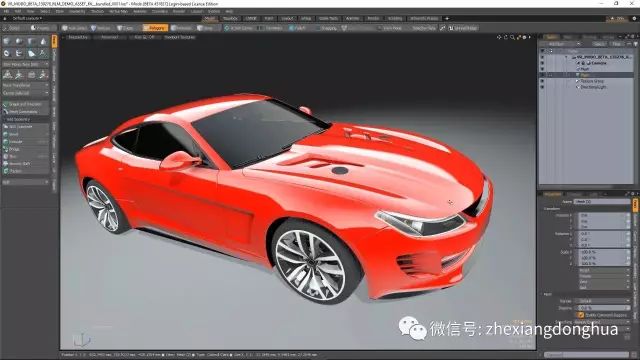Click the cone primitive icon in toolbox
This screenshot has height=360, width=640.
pos(43,41)
